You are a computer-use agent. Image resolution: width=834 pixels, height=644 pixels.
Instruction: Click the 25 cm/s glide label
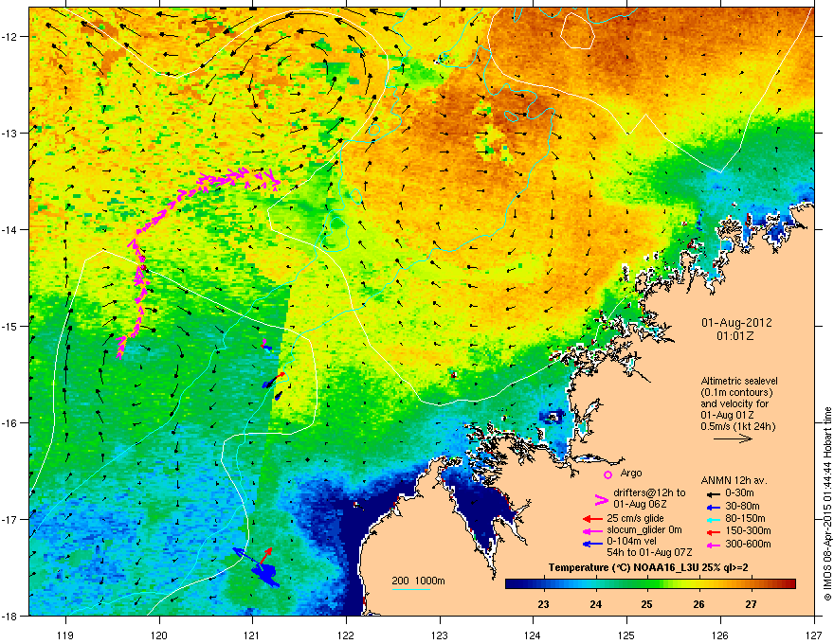[x=635, y=518]
